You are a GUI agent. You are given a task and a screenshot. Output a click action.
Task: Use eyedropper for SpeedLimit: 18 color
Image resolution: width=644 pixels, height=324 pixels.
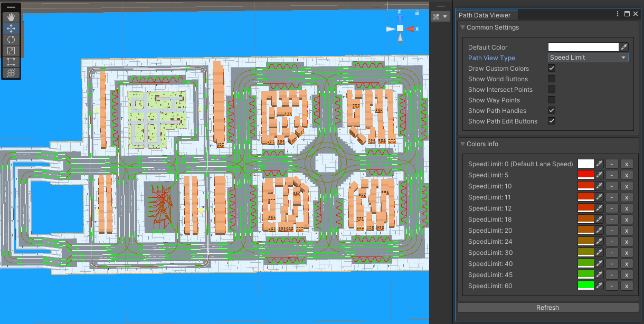(599, 220)
